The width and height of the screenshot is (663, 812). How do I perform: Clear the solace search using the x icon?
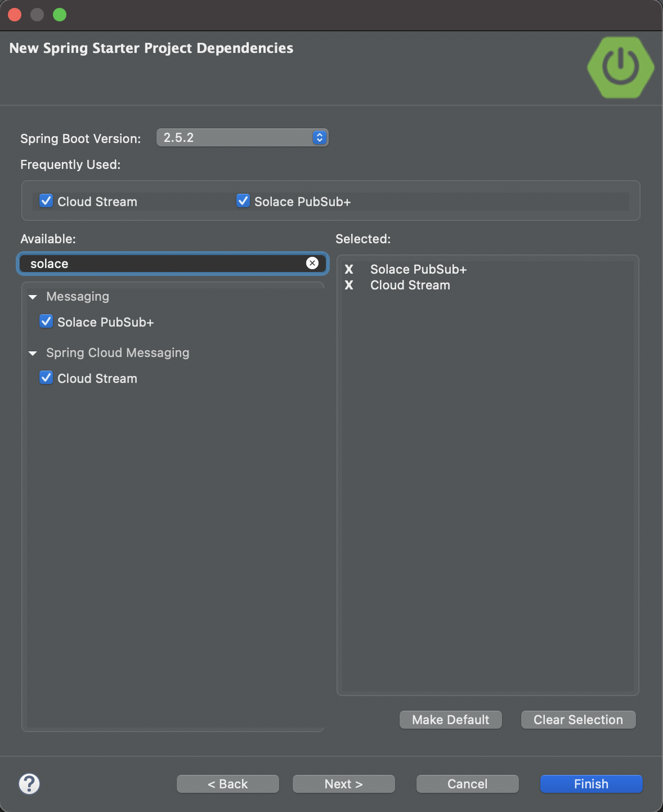click(312, 262)
